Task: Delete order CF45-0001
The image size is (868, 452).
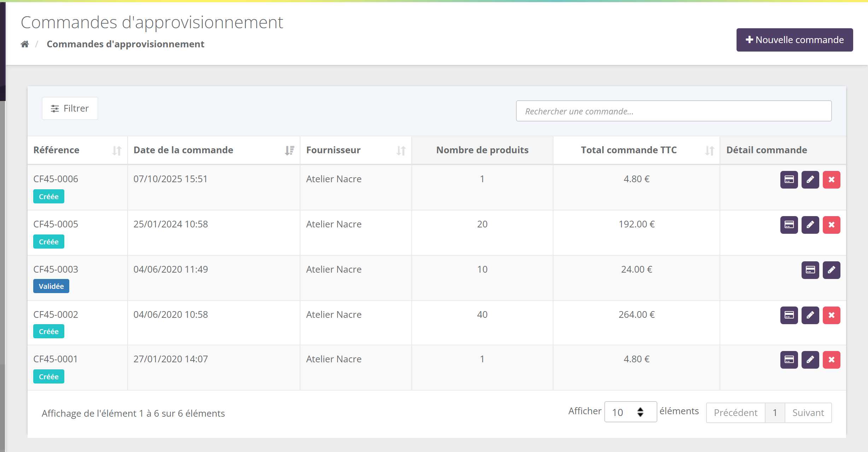Action: [x=831, y=360]
